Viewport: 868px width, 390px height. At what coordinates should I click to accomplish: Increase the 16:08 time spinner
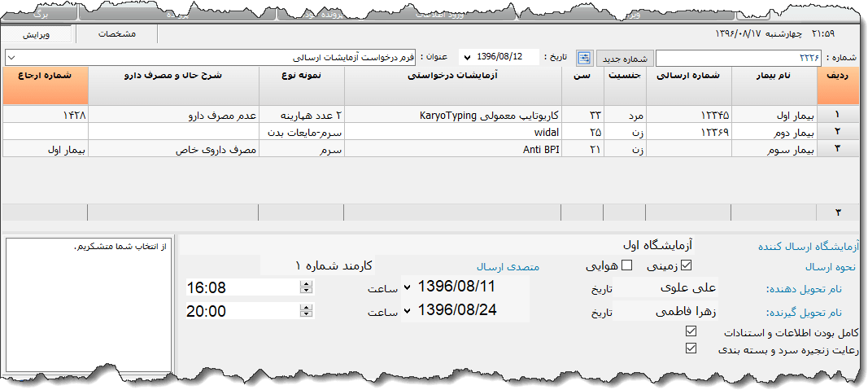(x=306, y=284)
